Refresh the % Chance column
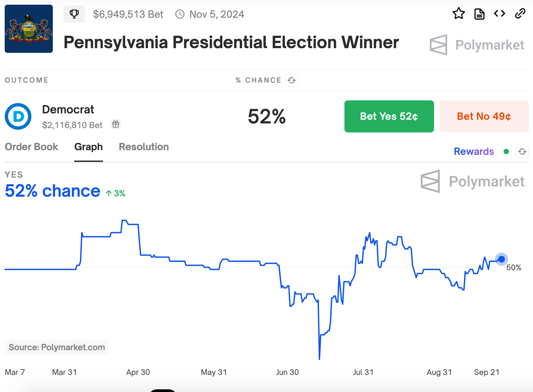 [291, 80]
